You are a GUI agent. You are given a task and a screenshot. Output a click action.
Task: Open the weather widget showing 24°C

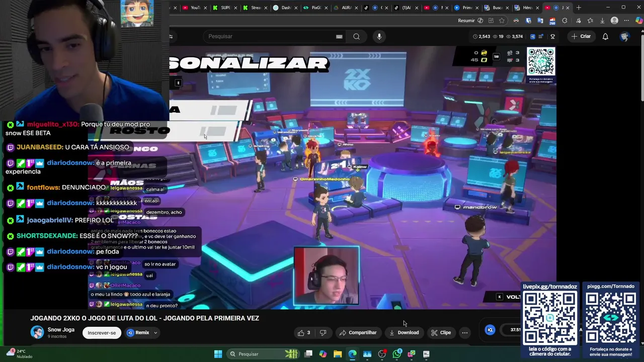20,354
